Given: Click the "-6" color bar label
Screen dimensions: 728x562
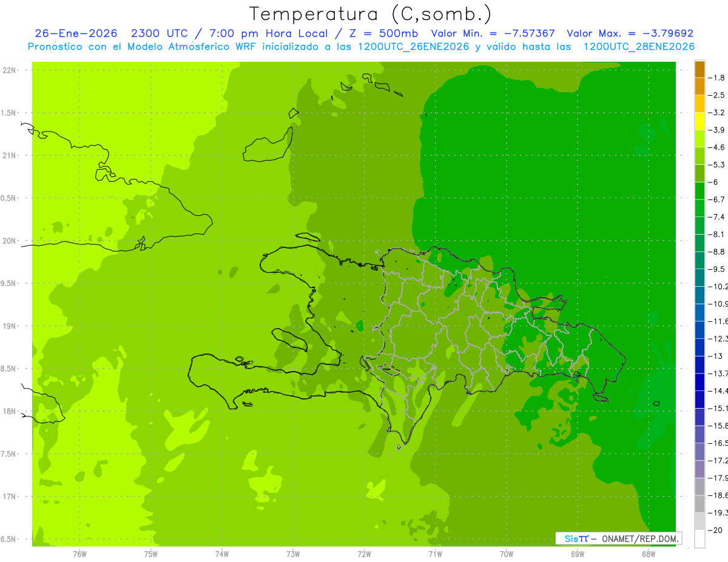Looking at the screenshot, I should tap(715, 182).
